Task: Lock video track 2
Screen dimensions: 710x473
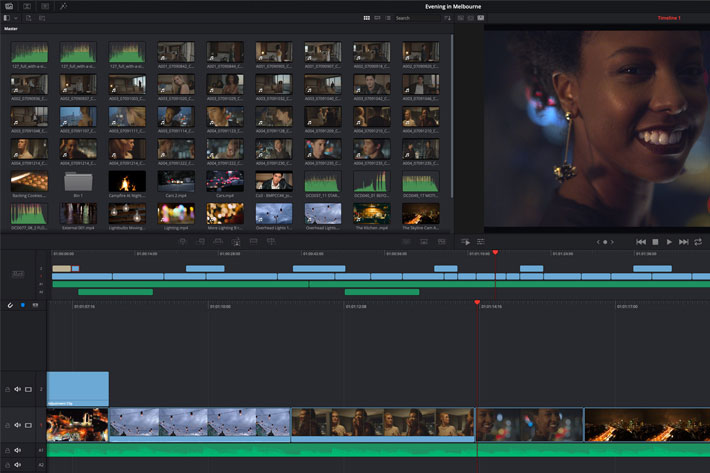Action: (7, 389)
